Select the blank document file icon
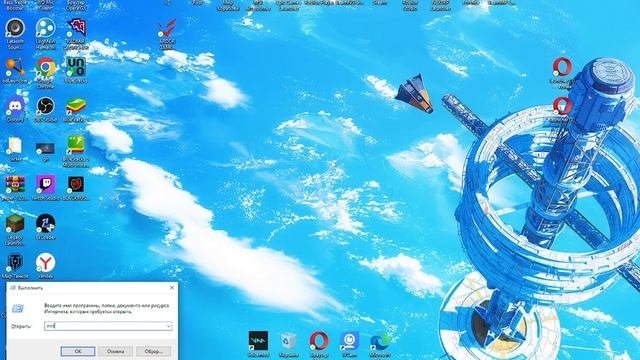 click(15, 146)
